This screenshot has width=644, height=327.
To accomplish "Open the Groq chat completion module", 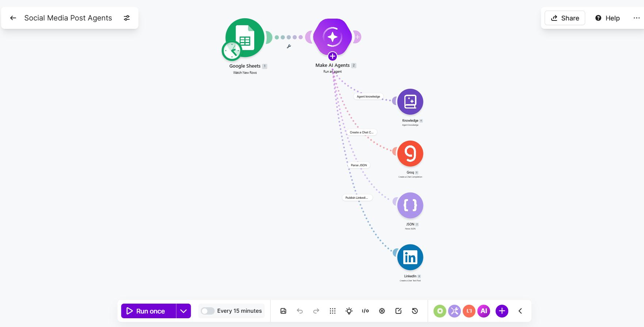I will (410, 153).
